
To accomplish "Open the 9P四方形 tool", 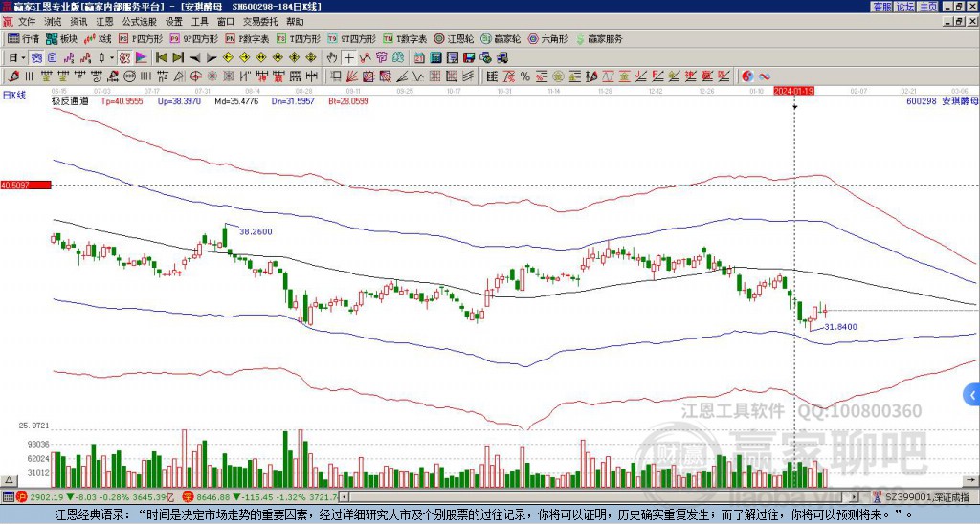I will pos(193,38).
